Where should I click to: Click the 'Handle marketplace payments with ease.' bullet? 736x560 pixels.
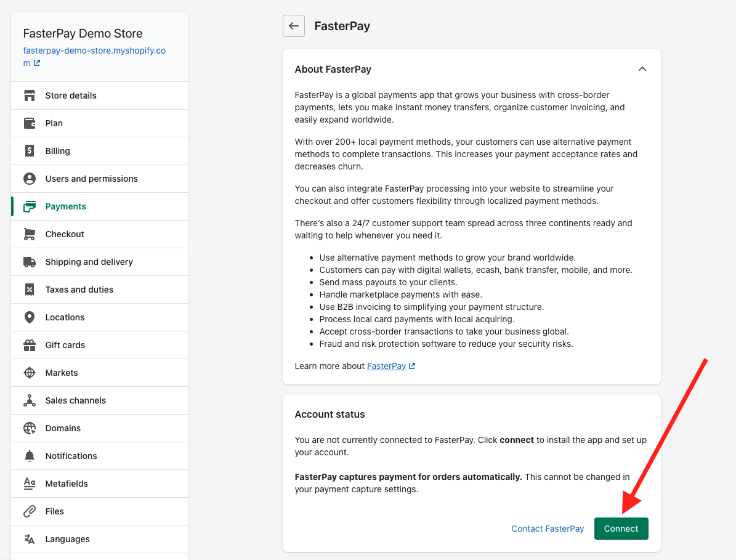point(400,294)
